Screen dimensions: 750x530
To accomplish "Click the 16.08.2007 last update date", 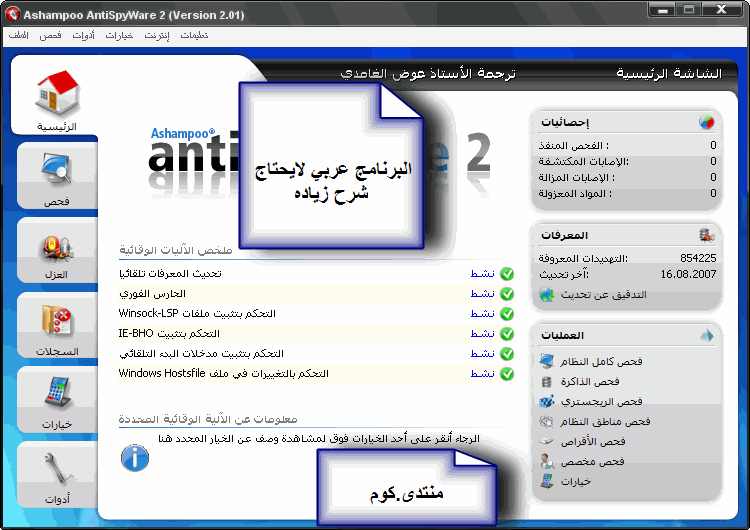I will pyautogui.click(x=688, y=275).
